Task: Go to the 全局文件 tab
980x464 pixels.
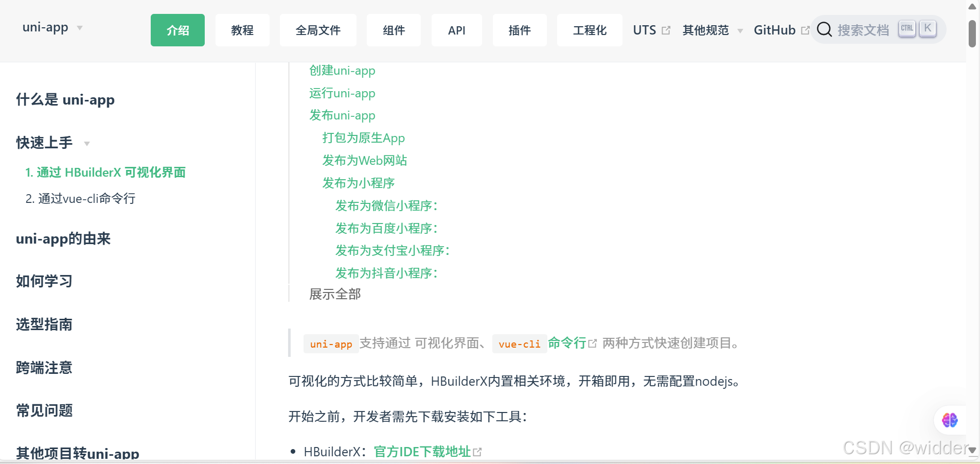Action: tap(318, 30)
